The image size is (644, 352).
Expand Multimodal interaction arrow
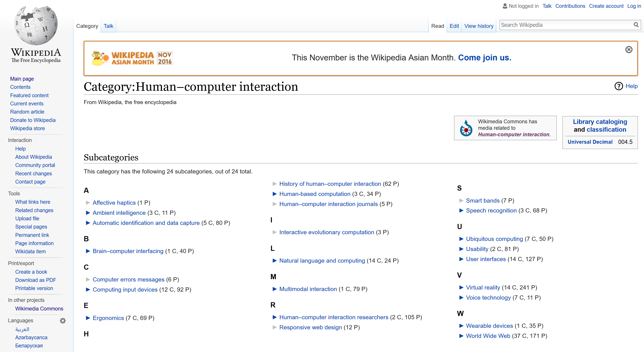[x=275, y=289]
